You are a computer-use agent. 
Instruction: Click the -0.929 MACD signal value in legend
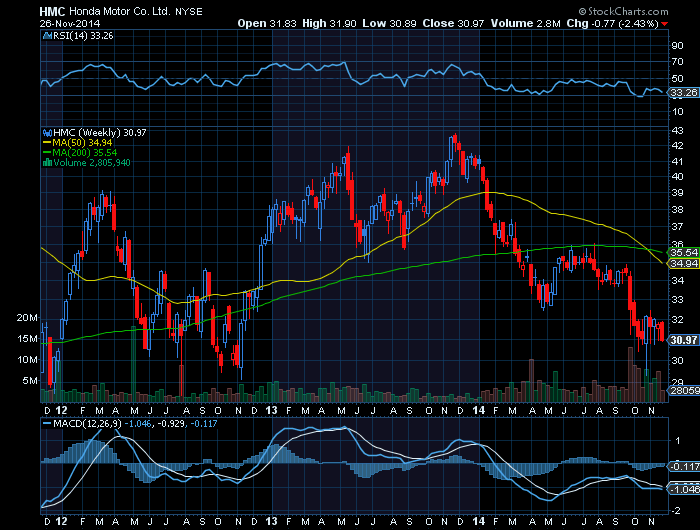pyautogui.click(x=171, y=423)
